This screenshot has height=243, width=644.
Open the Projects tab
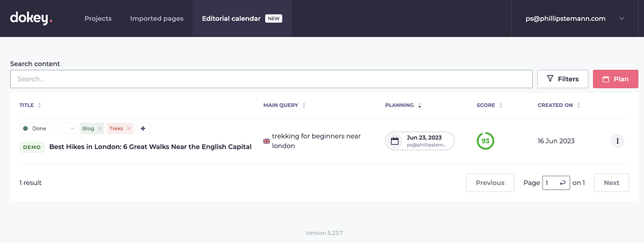[98, 18]
